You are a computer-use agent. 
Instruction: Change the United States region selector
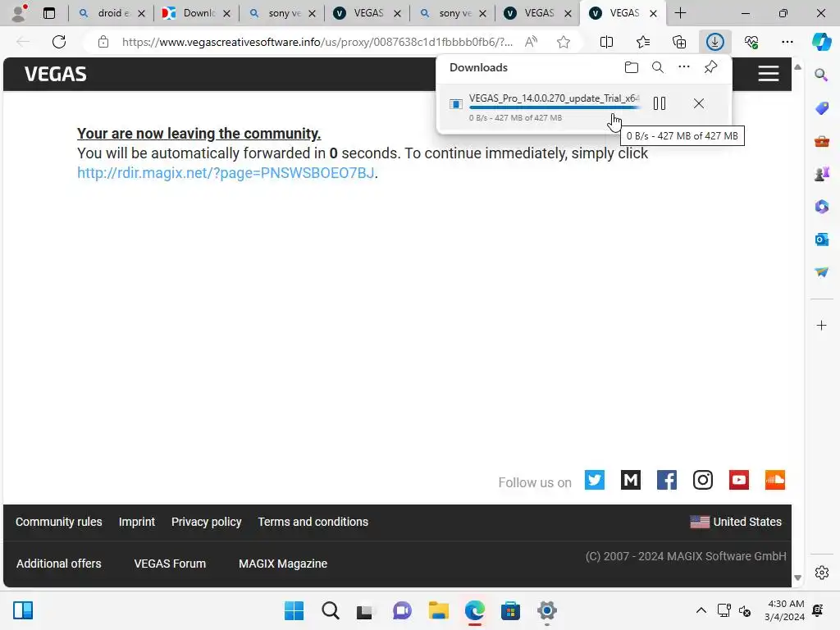click(x=736, y=522)
